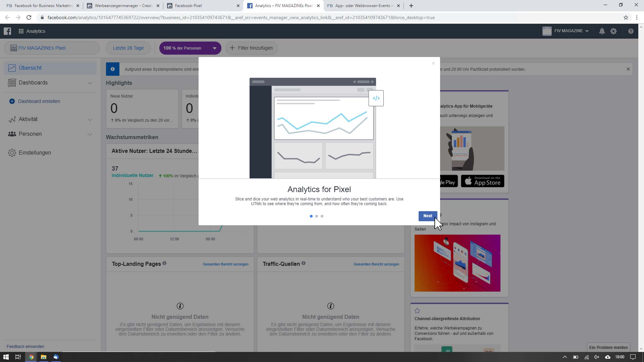Click the Instagram impact promo image

coord(458,263)
